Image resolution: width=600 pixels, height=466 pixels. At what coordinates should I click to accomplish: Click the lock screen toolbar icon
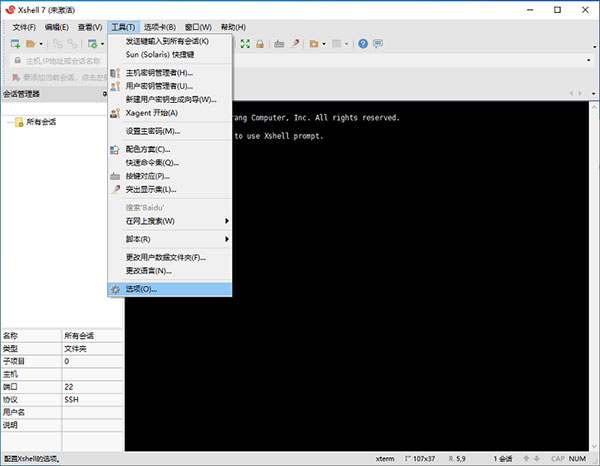[260, 44]
